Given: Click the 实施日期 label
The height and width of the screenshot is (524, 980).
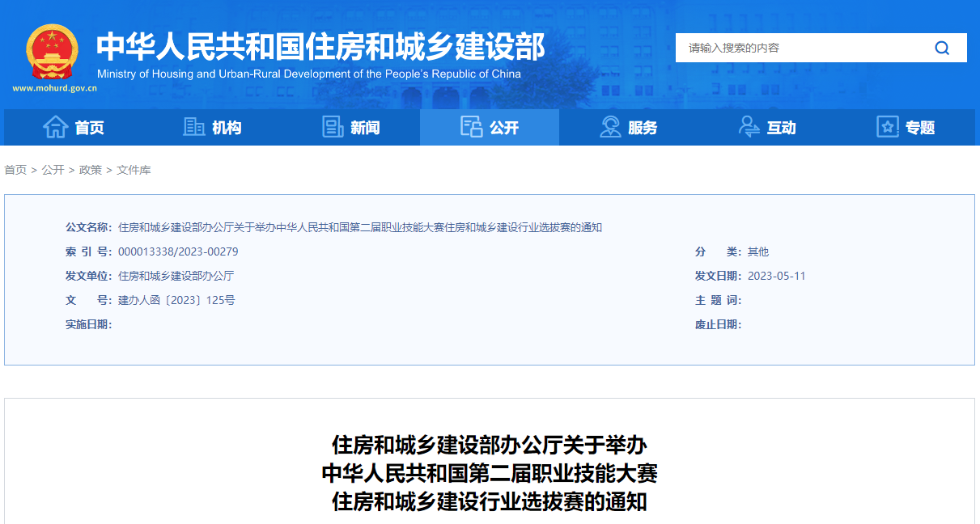Looking at the screenshot, I should [89, 324].
